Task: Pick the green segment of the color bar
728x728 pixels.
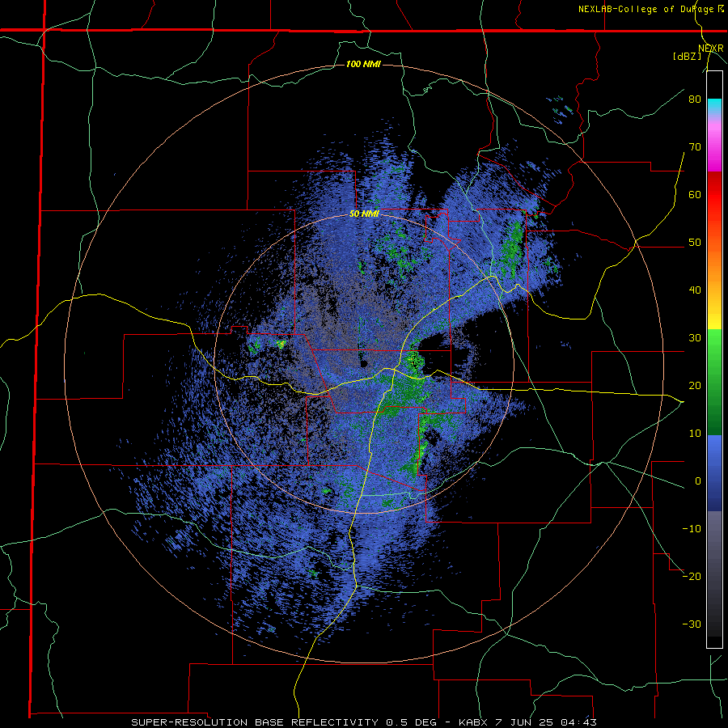Action: [714, 382]
